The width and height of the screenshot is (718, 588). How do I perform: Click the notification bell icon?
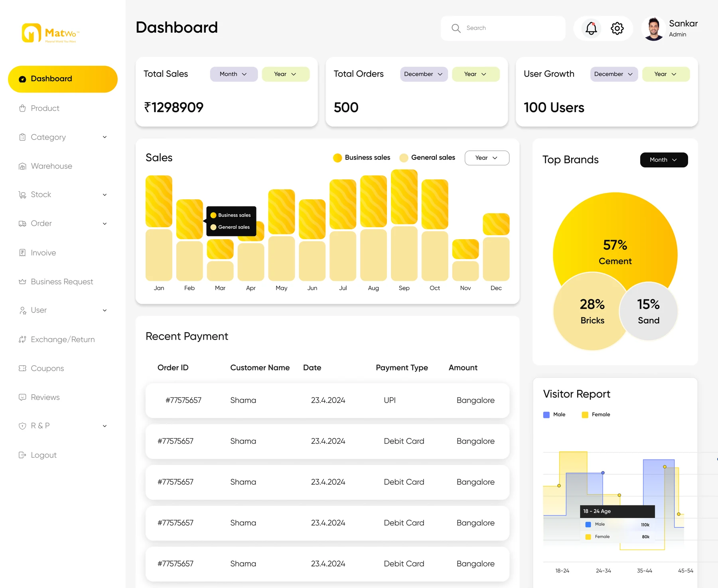(x=591, y=28)
